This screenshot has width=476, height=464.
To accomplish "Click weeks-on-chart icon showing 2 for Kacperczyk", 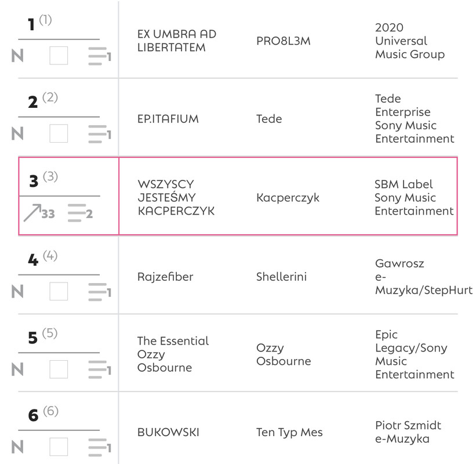I will tap(80, 213).
